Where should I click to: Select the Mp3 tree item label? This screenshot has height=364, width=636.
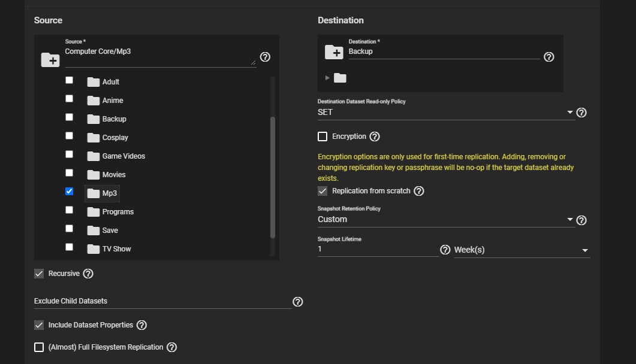point(110,193)
